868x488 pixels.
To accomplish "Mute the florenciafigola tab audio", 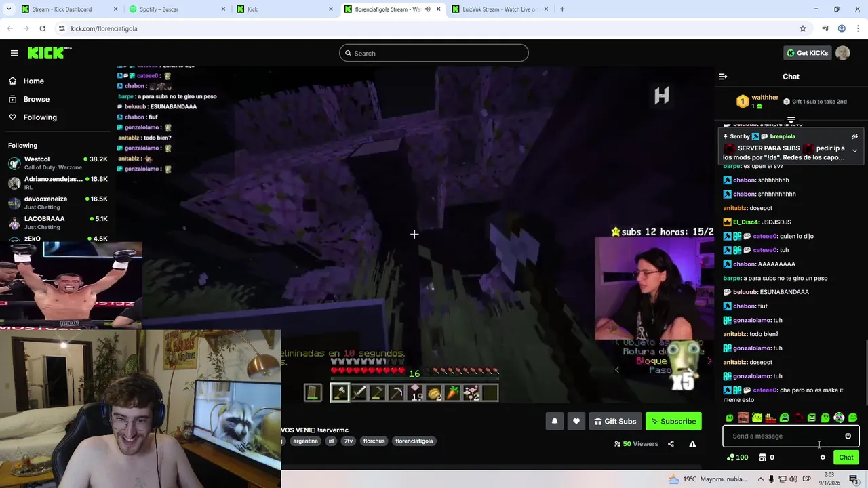I will point(427,9).
